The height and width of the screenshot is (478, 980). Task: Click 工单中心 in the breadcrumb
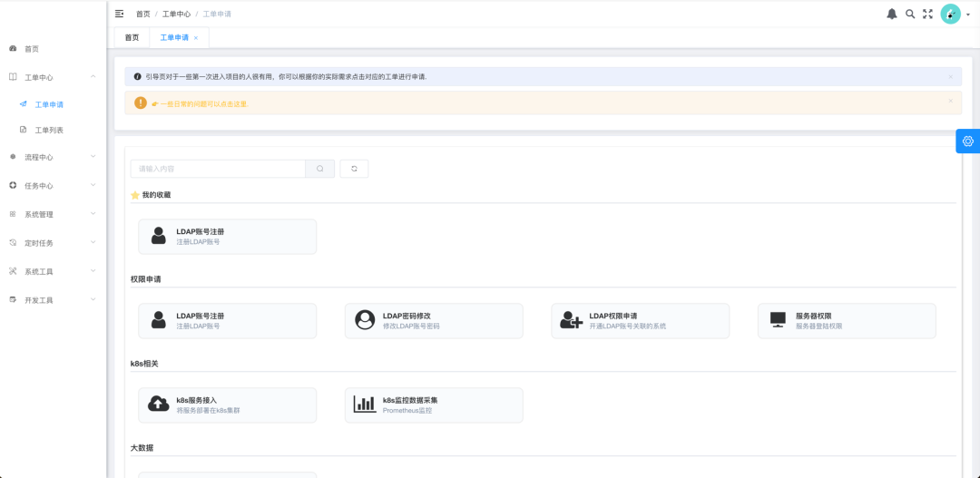[x=176, y=14]
